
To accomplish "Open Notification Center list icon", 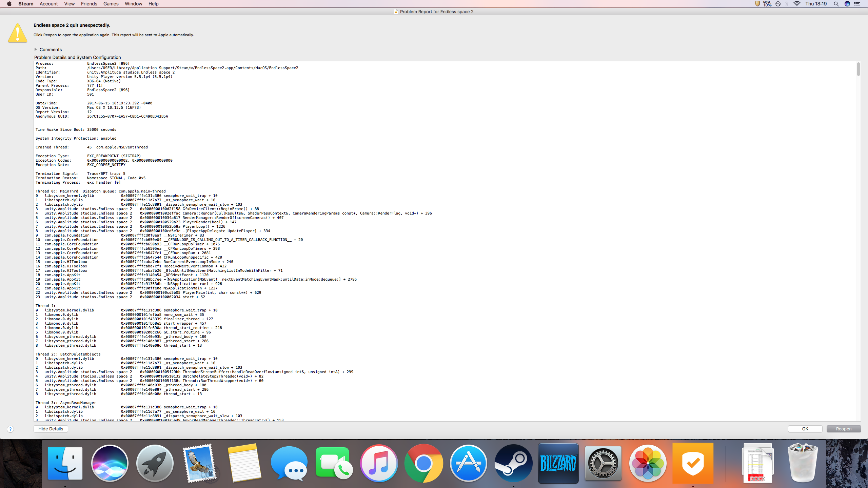I will tap(857, 4).
